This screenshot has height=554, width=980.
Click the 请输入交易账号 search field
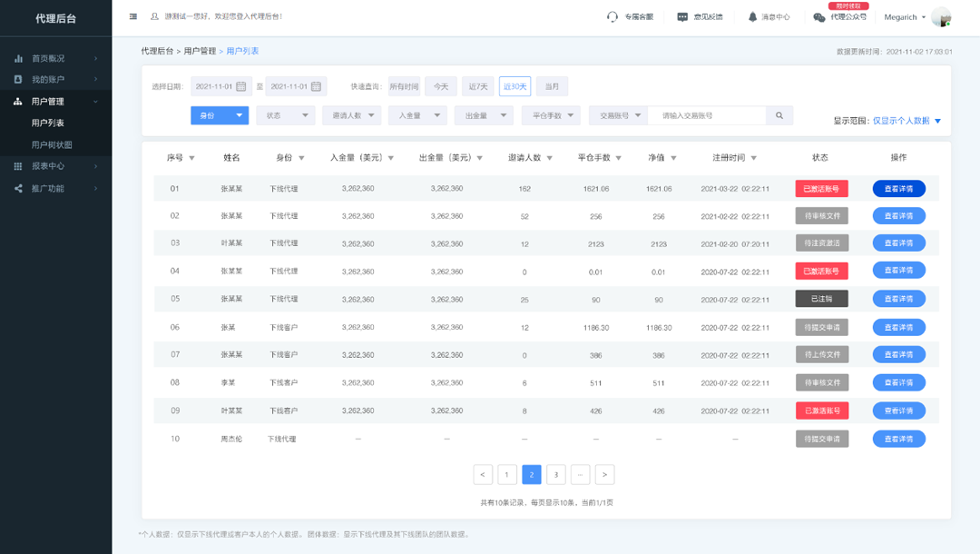click(x=707, y=115)
